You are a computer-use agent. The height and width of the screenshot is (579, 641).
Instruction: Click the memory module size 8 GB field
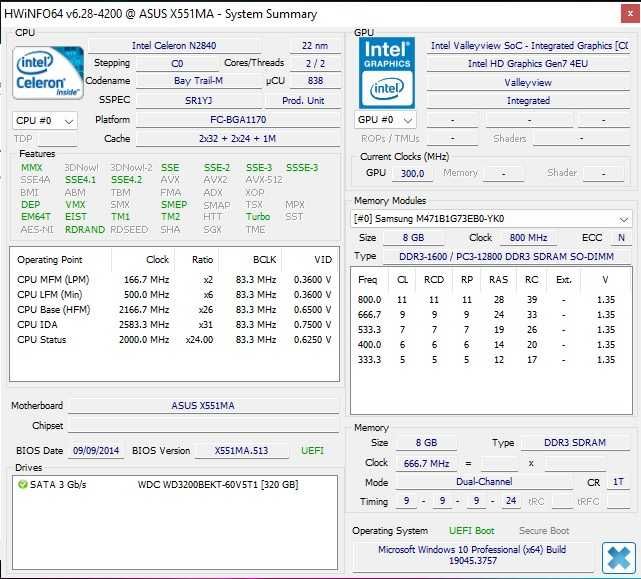point(413,238)
